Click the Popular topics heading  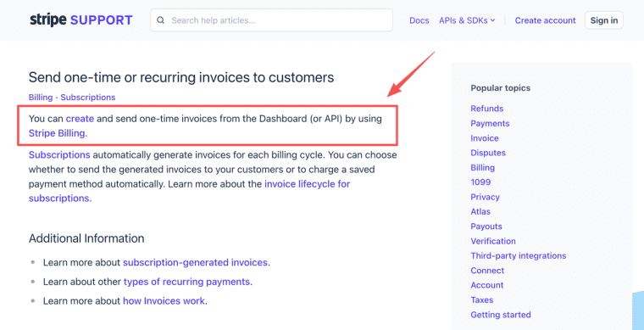click(500, 88)
